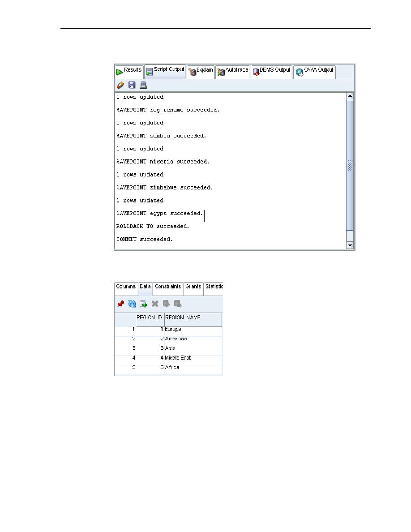Select the Script Output tab
The width and height of the screenshot is (411, 532).
(x=165, y=71)
